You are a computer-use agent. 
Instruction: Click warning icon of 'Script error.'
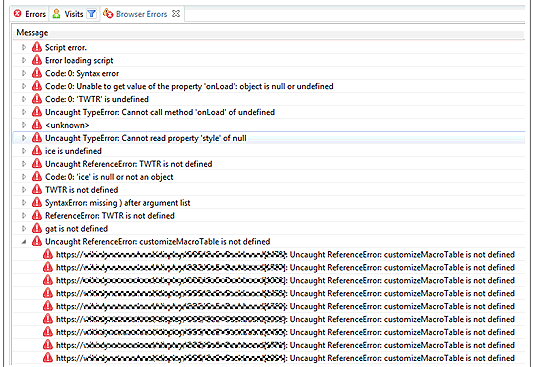coord(37,47)
